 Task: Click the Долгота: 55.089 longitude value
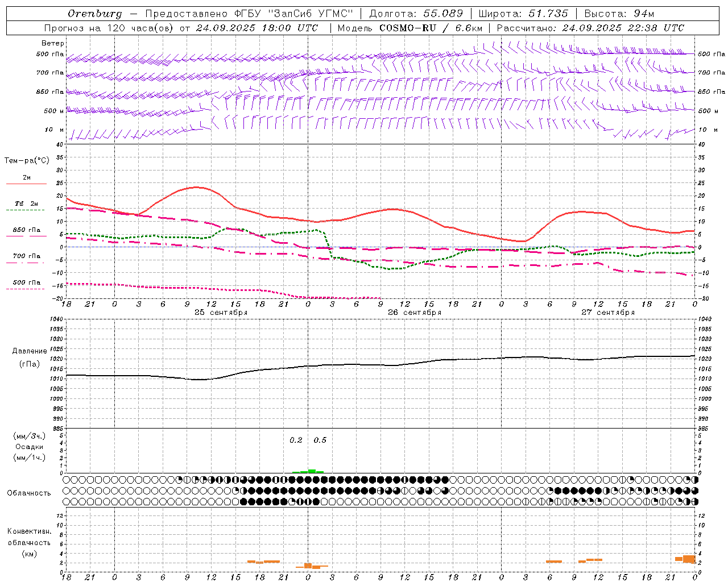416,14
